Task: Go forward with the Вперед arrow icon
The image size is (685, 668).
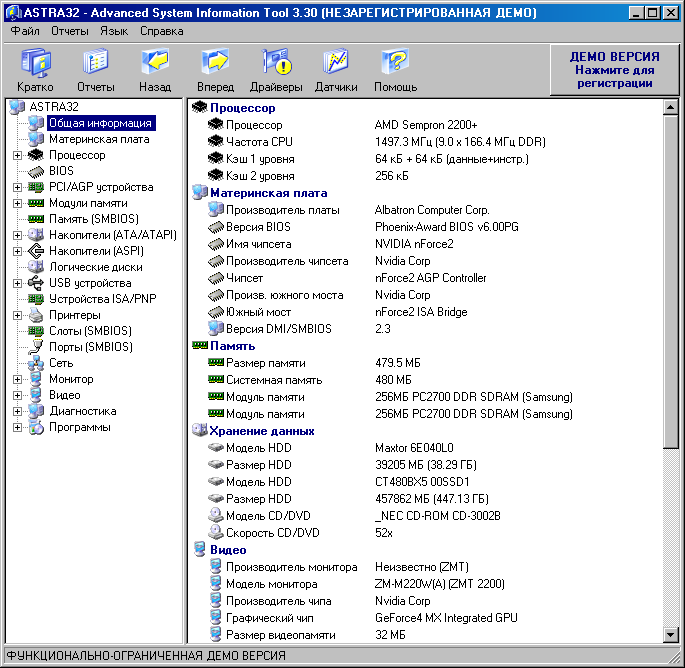Action: click(x=215, y=61)
